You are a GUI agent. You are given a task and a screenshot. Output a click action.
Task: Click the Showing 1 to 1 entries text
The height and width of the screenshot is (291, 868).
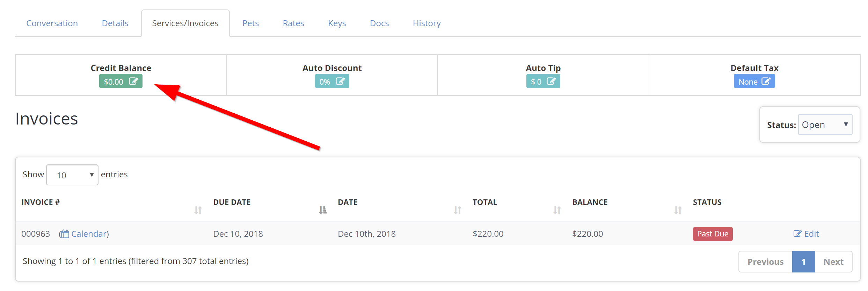click(136, 261)
